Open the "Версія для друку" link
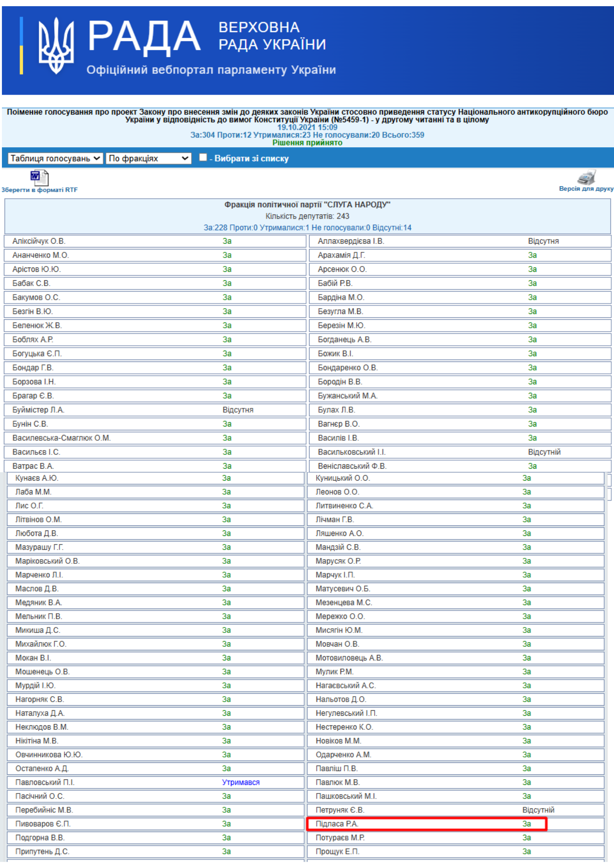This screenshot has height=868, width=614. (x=586, y=189)
